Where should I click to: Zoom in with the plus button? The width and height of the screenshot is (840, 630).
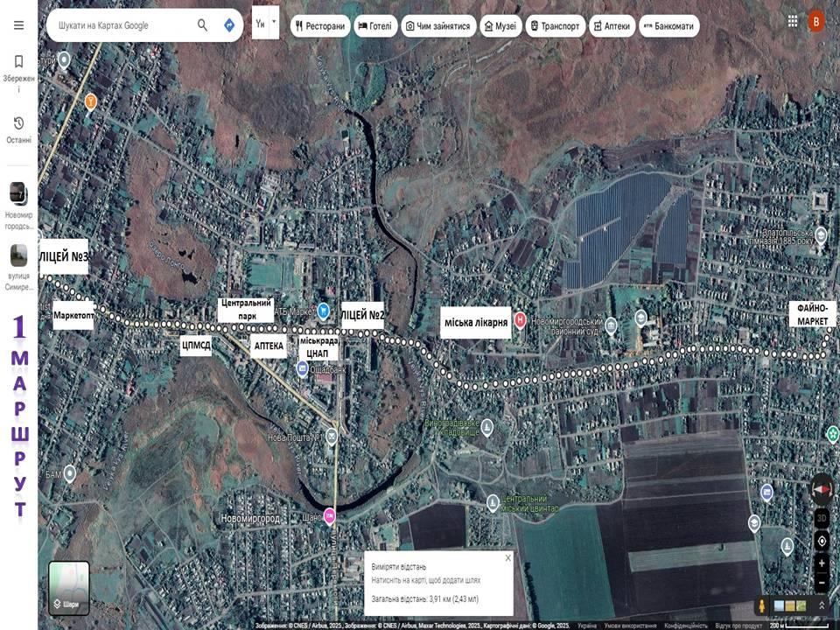pyautogui.click(x=822, y=563)
